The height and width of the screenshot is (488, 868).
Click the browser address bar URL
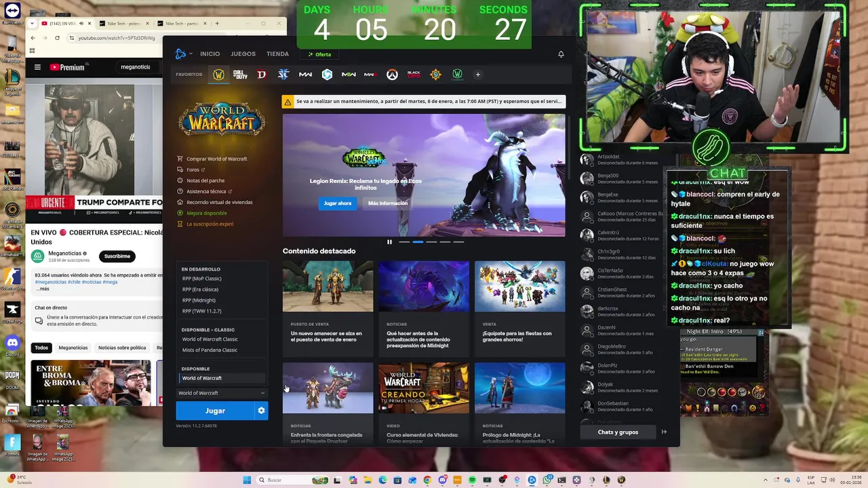coord(117,38)
